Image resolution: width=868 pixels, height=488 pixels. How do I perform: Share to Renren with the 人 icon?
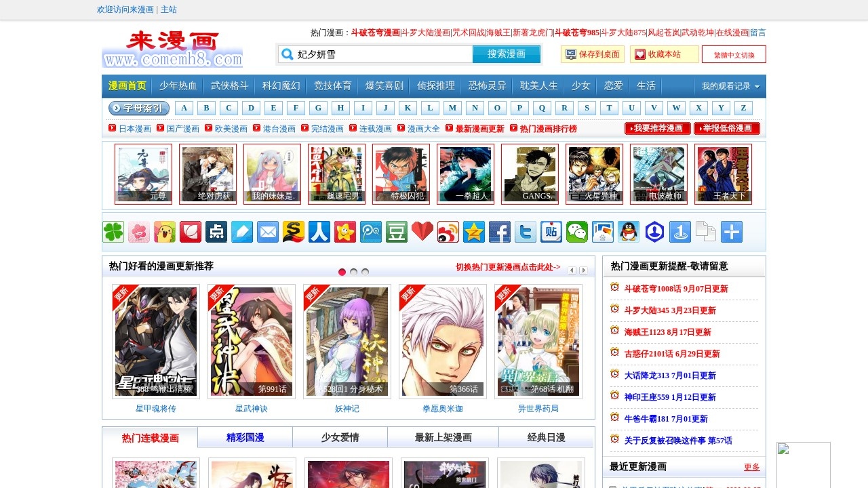tap(319, 232)
